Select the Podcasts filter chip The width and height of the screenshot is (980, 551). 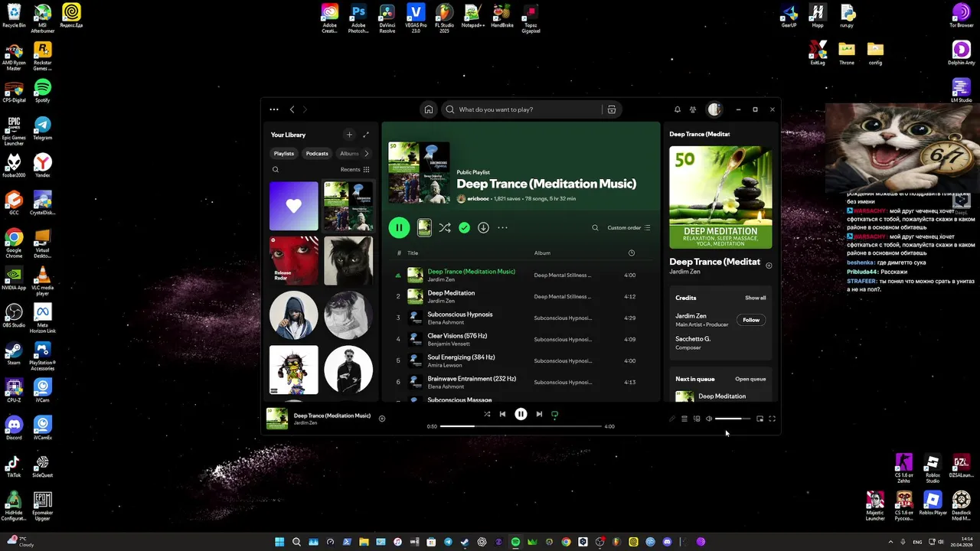pos(317,153)
